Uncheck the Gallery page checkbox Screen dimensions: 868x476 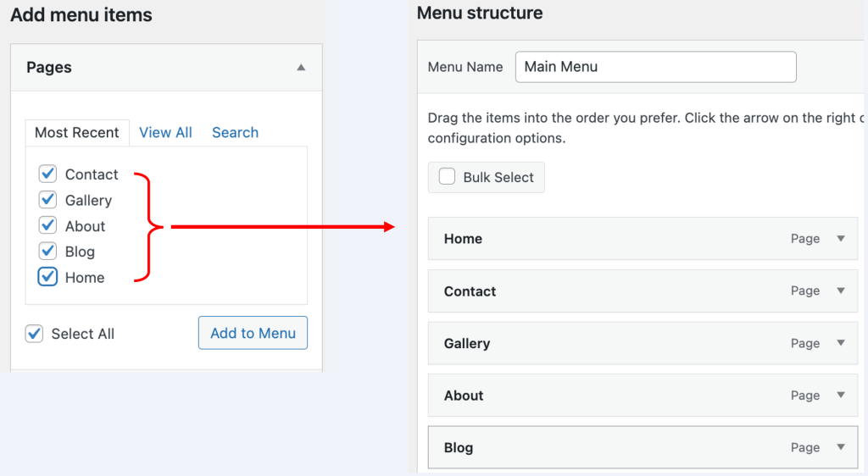pyautogui.click(x=47, y=200)
